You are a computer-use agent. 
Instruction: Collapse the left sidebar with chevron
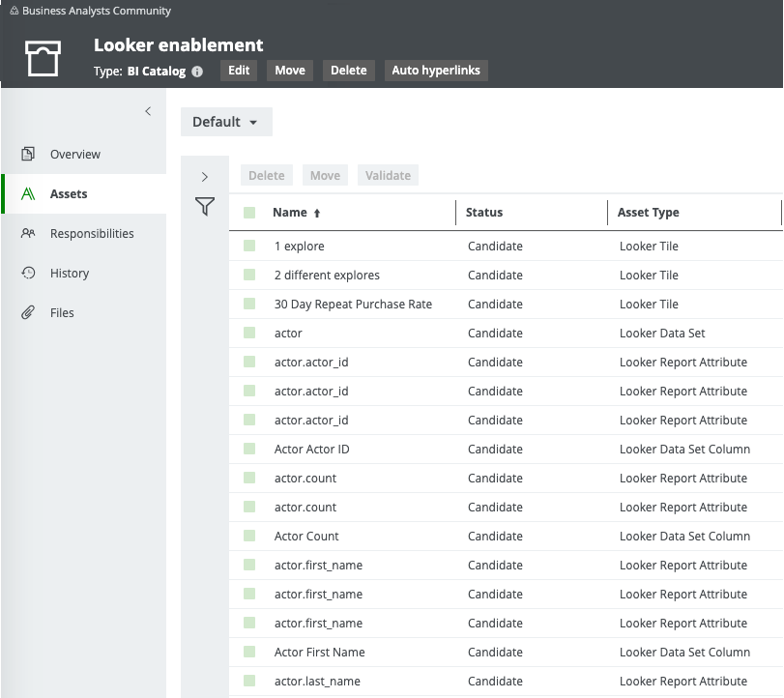[148, 111]
